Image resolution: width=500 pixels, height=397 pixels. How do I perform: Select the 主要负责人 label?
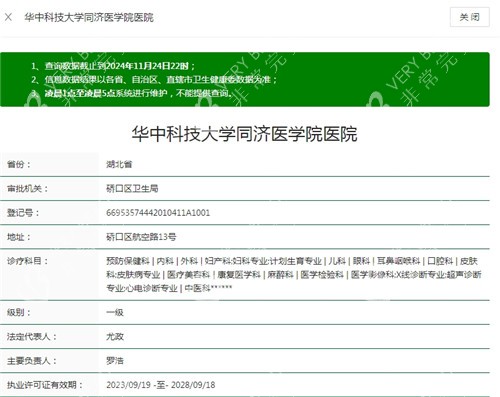coord(32,361)
